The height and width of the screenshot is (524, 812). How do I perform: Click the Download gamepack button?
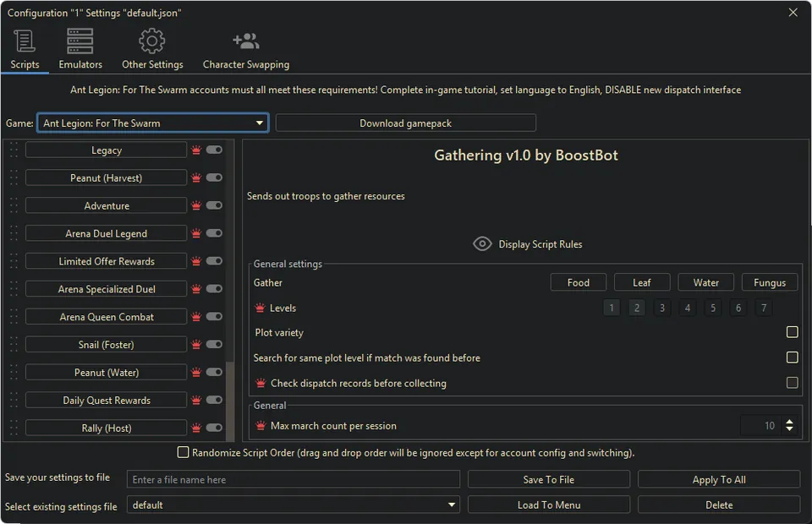tap(405, 123)
